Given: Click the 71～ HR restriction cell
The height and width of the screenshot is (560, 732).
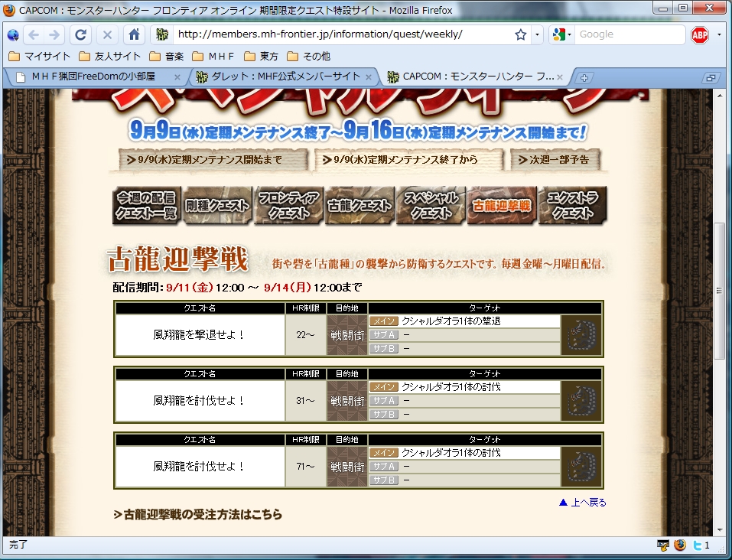Looking at the screenshot, I should (305, 467).
